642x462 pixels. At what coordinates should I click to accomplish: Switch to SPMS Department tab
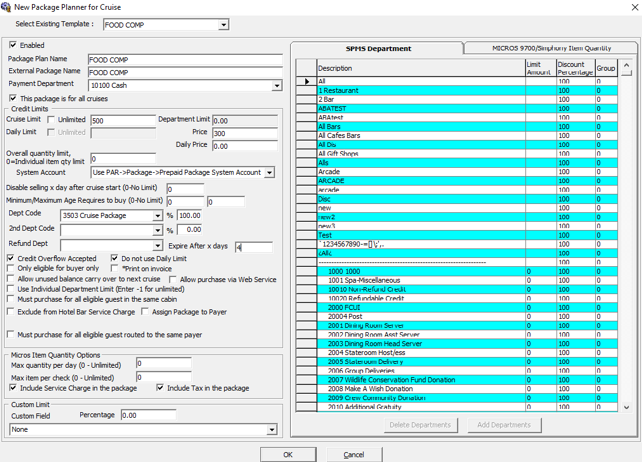(x=378, y=48)
